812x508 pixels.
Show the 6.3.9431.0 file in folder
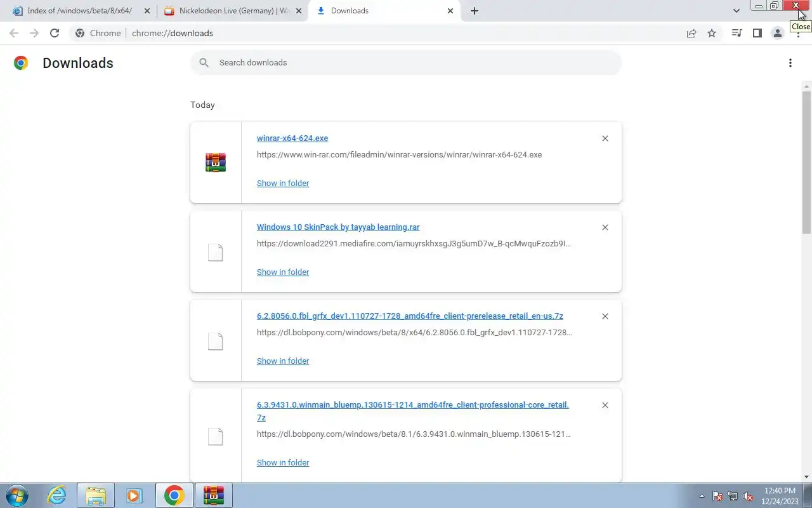[283, 462]
